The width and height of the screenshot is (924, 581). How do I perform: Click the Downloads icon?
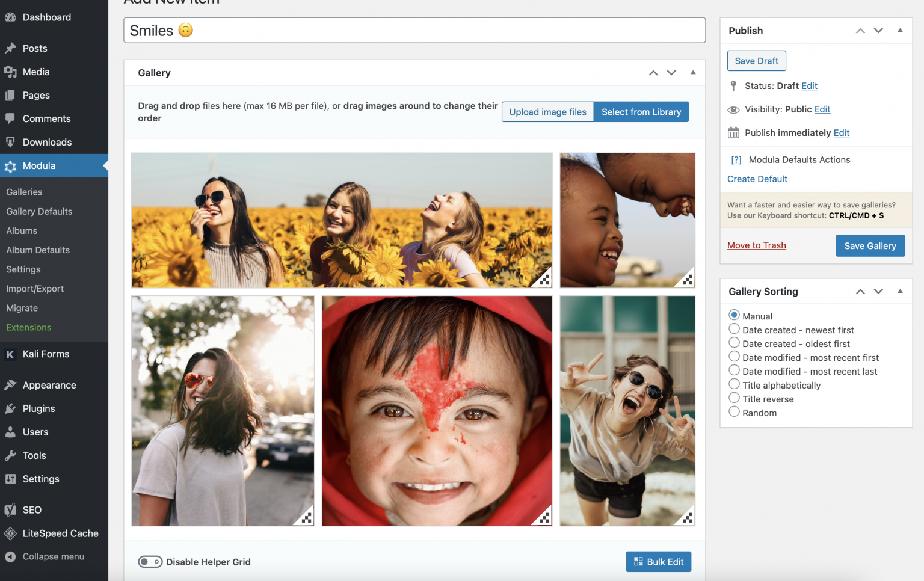click(10, 142)
